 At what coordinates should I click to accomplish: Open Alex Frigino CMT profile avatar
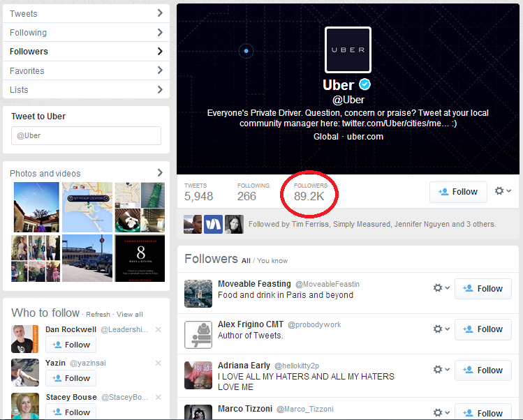[198, 335]
